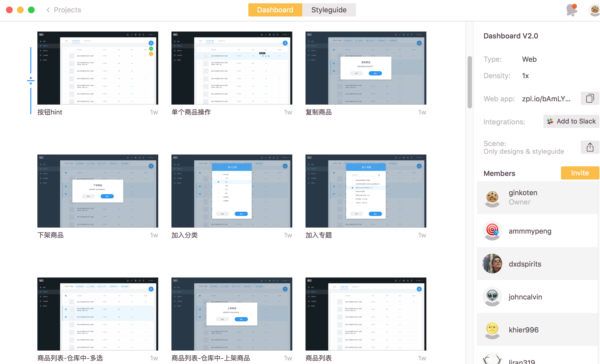Click ammmypeng's target avatar
Viewport: 600px width, 364px height.
coord(492,231)
